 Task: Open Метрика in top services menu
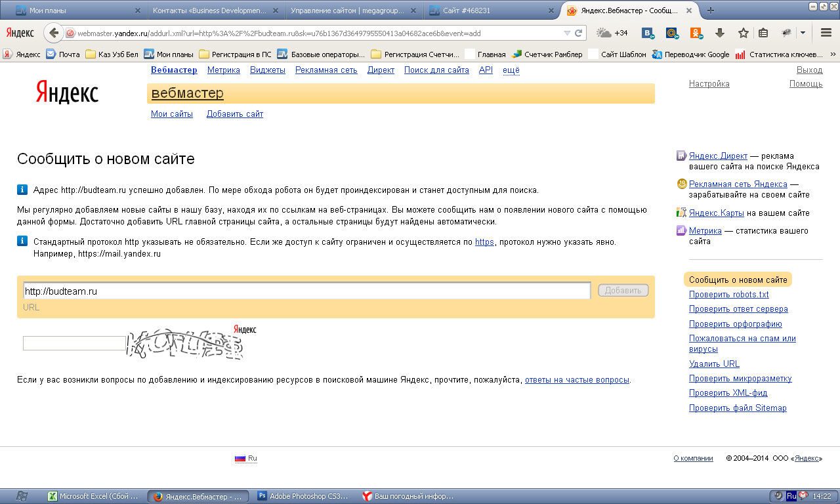224,70
